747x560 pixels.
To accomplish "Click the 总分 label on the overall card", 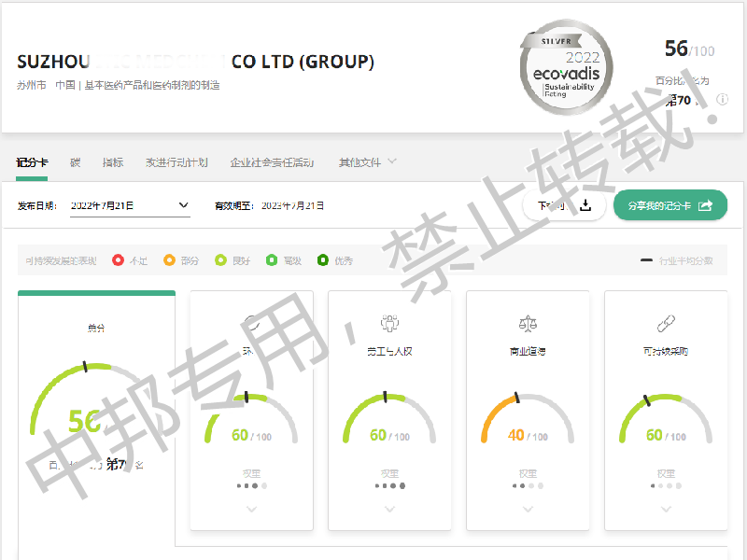I will [x=96, y=328].
